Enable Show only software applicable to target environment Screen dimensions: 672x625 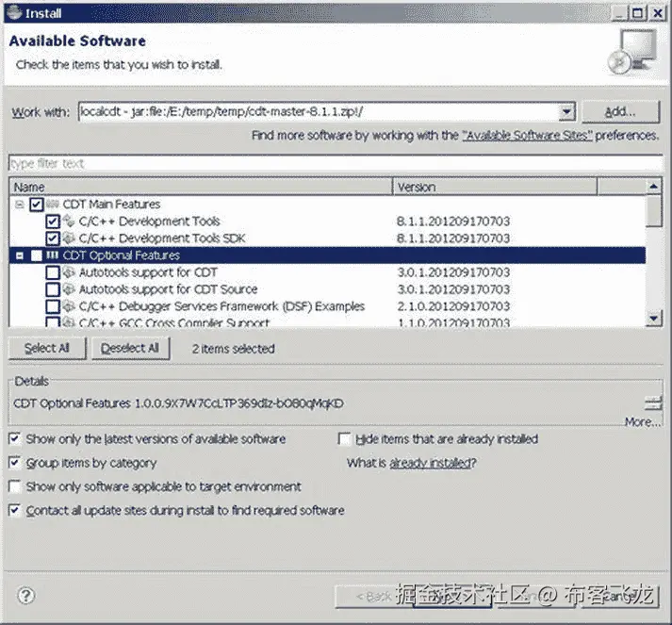coord(14,486)
